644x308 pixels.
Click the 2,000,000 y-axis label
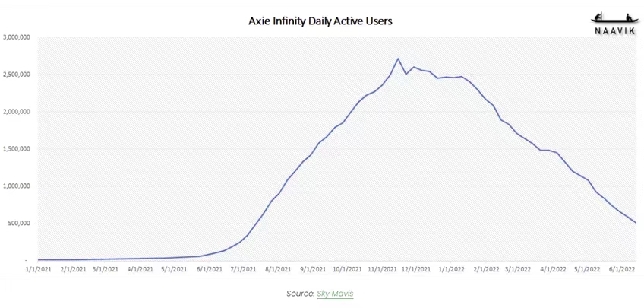pos(17,112)
